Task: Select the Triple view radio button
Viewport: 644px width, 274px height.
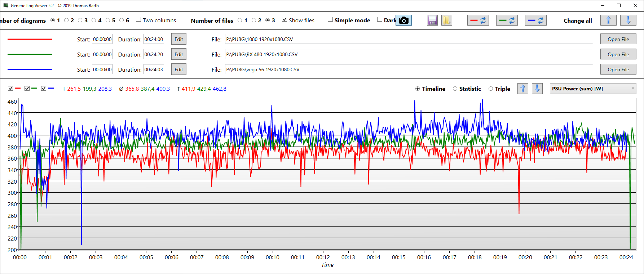Action: pos(491,89)
